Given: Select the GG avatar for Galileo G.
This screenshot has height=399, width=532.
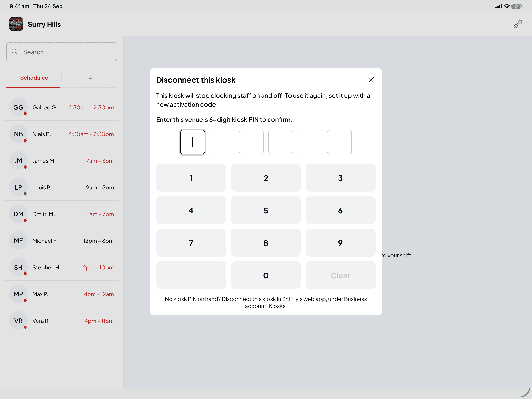Looking at the screenshot, I should pyautogui.click(x=19, y=107).
